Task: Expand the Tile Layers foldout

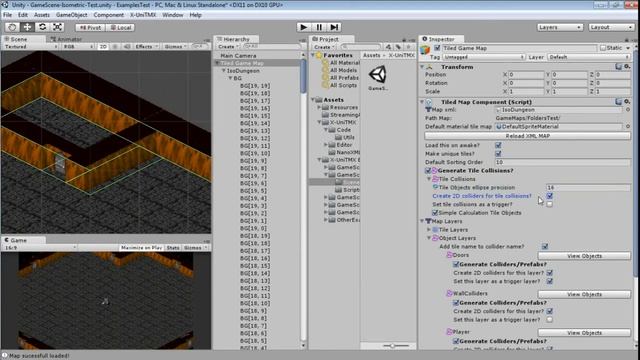Action: click(x=429, y=230)
